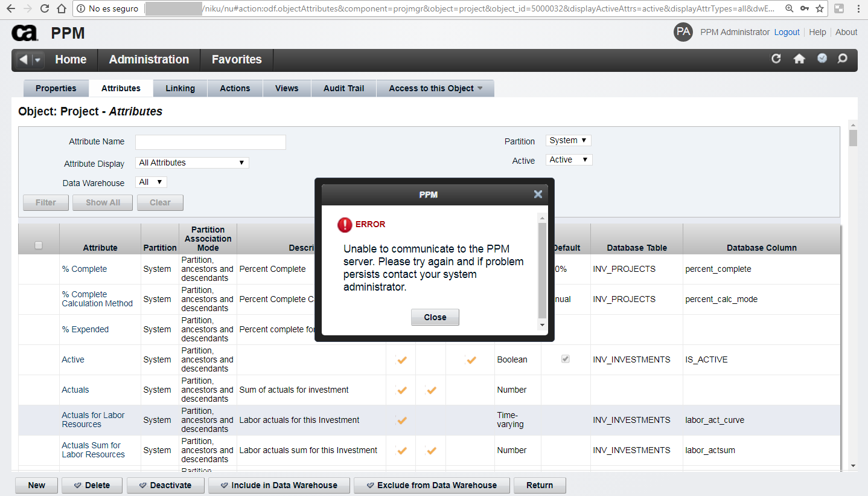
Task: Click the Return button
Action: [540, 485]
